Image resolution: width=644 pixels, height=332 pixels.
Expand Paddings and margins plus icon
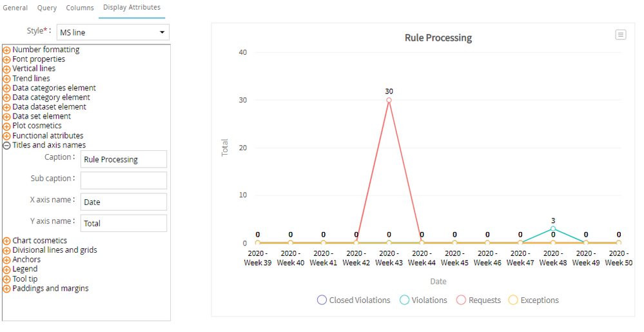click(x=7, y=289)
